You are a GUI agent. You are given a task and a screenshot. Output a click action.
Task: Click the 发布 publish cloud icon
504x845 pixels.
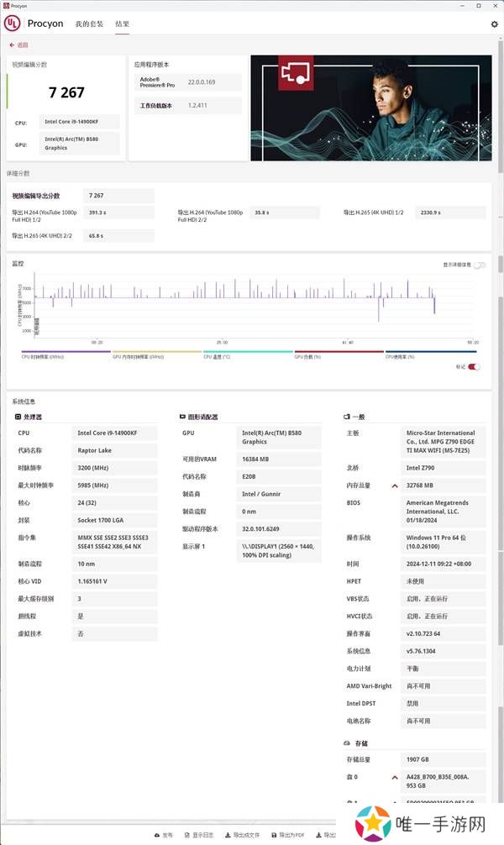(x=157, y=835)
